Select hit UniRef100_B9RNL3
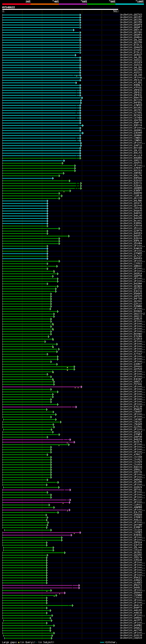 point(131,85)
